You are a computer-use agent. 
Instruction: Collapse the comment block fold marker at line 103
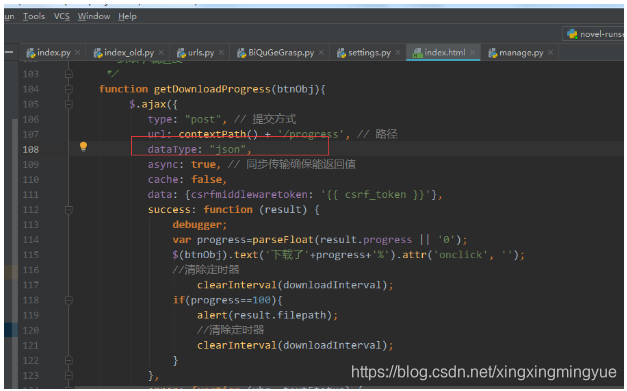[x=69, y=74]
